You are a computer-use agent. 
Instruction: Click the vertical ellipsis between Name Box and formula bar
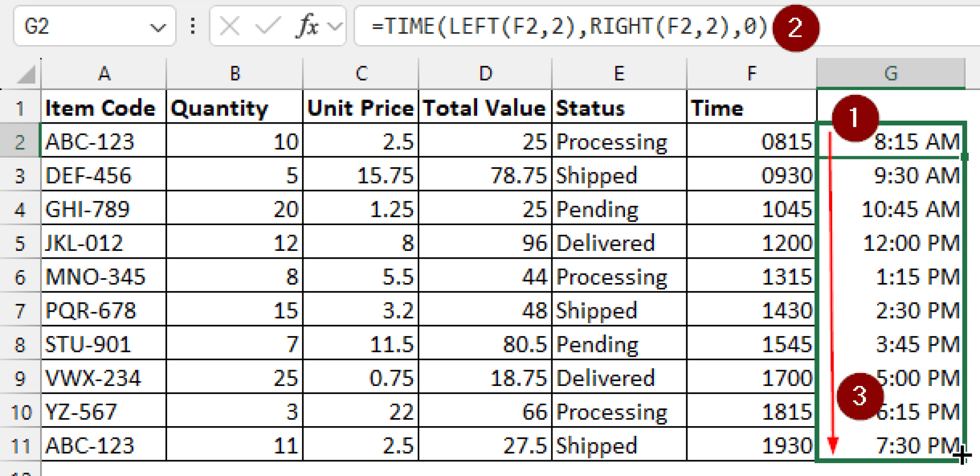(x=192, y=26)
